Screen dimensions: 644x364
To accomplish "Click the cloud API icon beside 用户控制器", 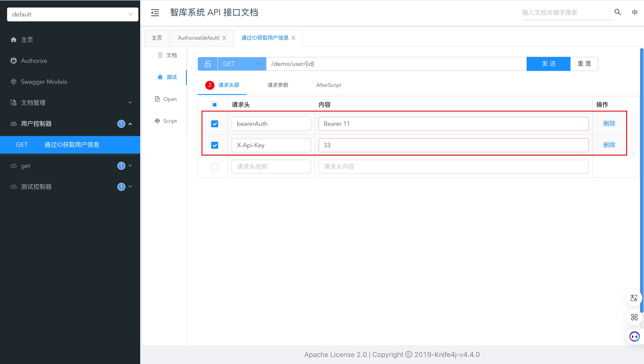I will click(x=14, y=124).
